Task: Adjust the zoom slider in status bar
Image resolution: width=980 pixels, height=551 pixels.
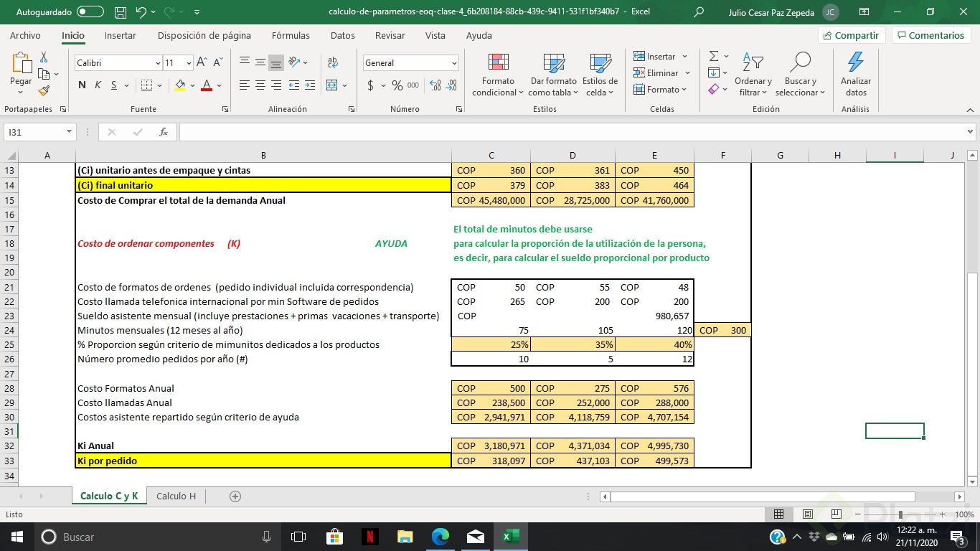Action: coord(902,514)
